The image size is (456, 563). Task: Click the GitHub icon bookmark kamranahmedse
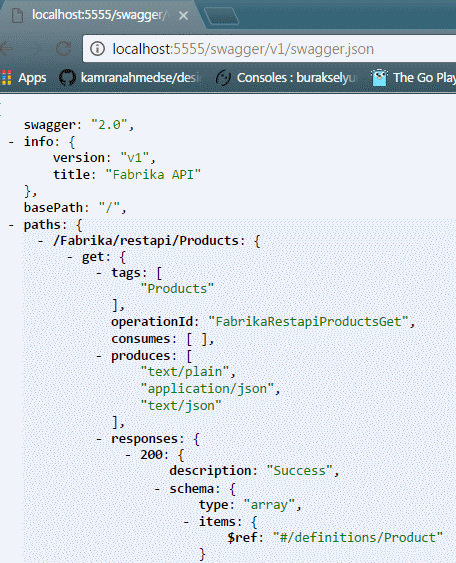pos(68,78)
